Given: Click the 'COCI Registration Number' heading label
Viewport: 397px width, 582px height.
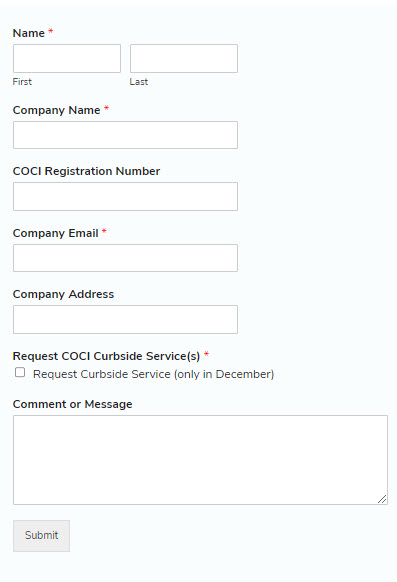Looking at the screenshot, I should 86,171.
